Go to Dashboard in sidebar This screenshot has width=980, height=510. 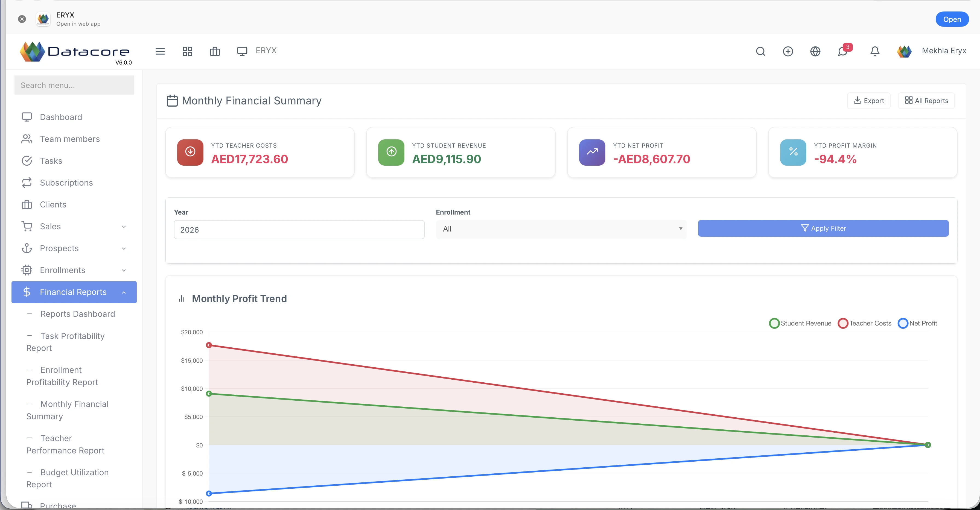[61, 117]
